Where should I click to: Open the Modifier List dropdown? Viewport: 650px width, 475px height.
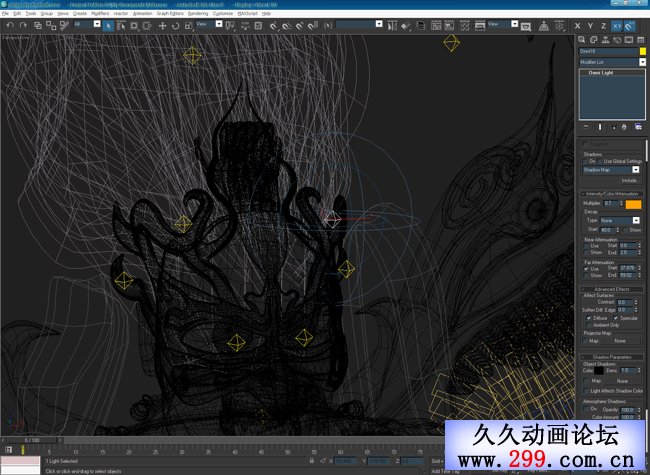pyautogui.click(x=612, y=62)
